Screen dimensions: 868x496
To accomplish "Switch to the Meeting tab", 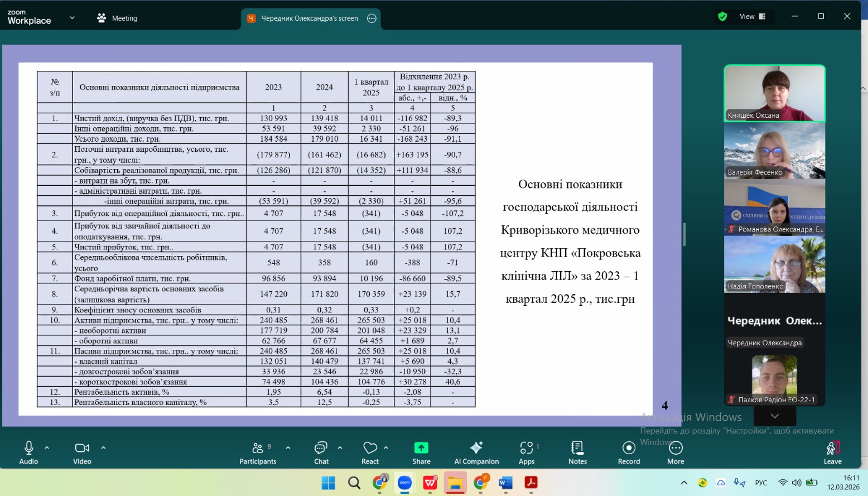I will [x=118, y=18].
